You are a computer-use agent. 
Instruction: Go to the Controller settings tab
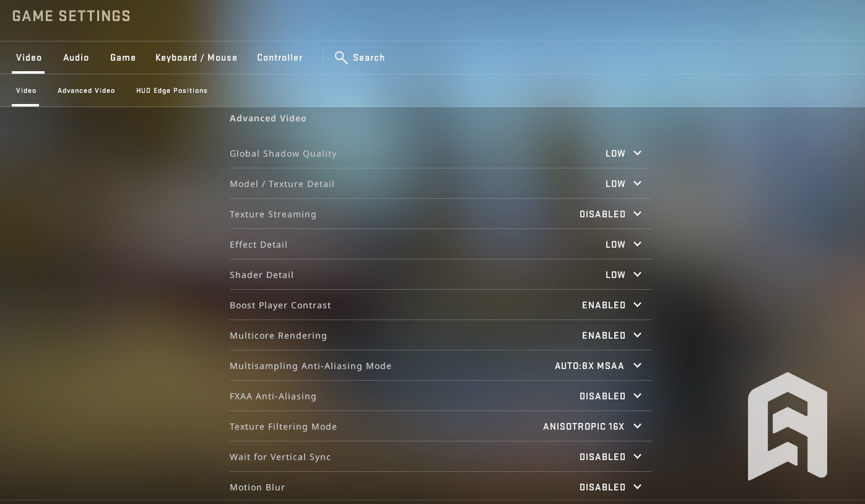pyautogui.click(x=280, y=58)
